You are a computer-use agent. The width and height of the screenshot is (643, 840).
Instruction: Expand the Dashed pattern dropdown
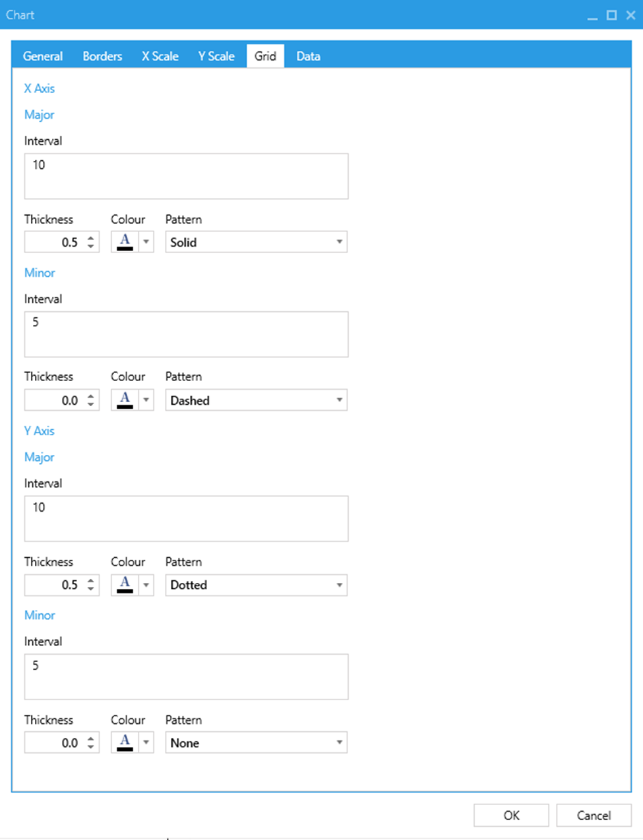(x=339, y=400)
